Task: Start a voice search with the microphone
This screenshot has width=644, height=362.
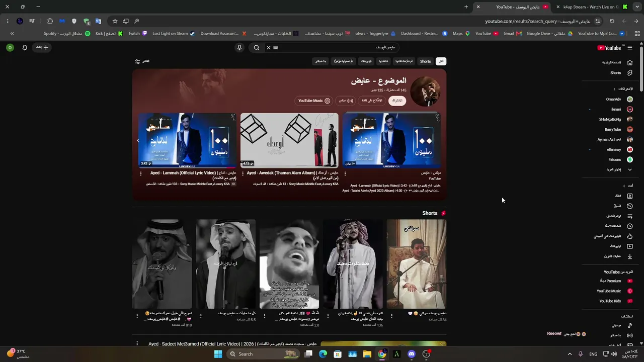Action: (x=239, y=48)
